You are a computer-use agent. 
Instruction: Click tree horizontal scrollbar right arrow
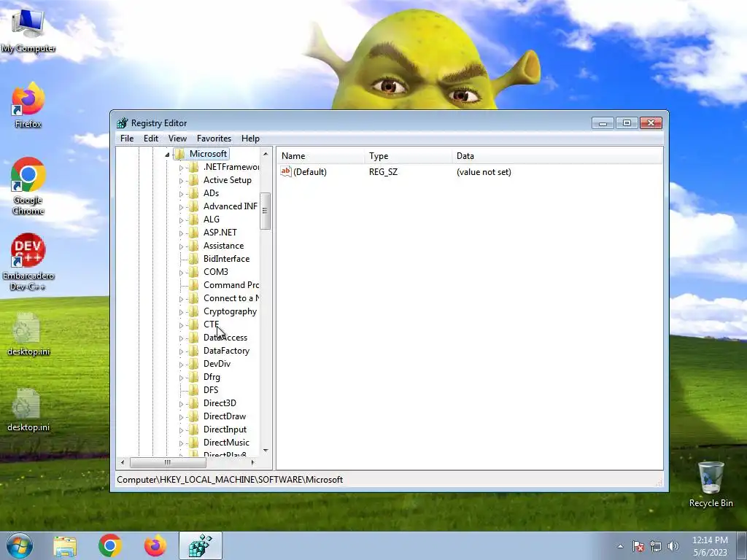pos(253,462)
